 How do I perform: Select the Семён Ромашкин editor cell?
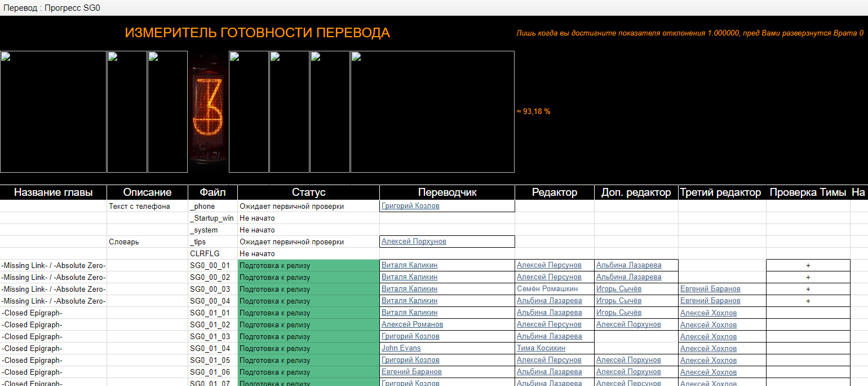pyautogui.click(x=547, y=289)
